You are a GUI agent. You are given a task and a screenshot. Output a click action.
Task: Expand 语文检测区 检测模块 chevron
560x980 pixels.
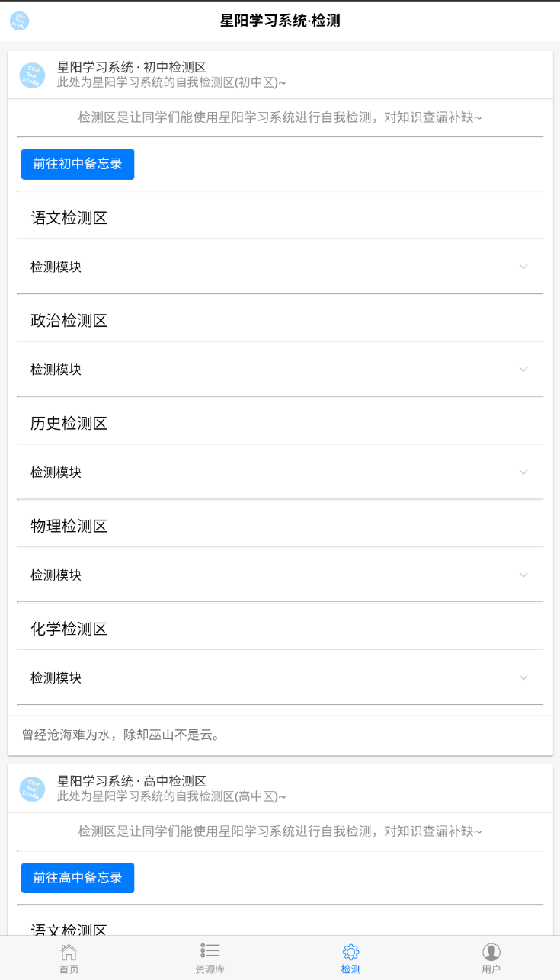(523, 267)
